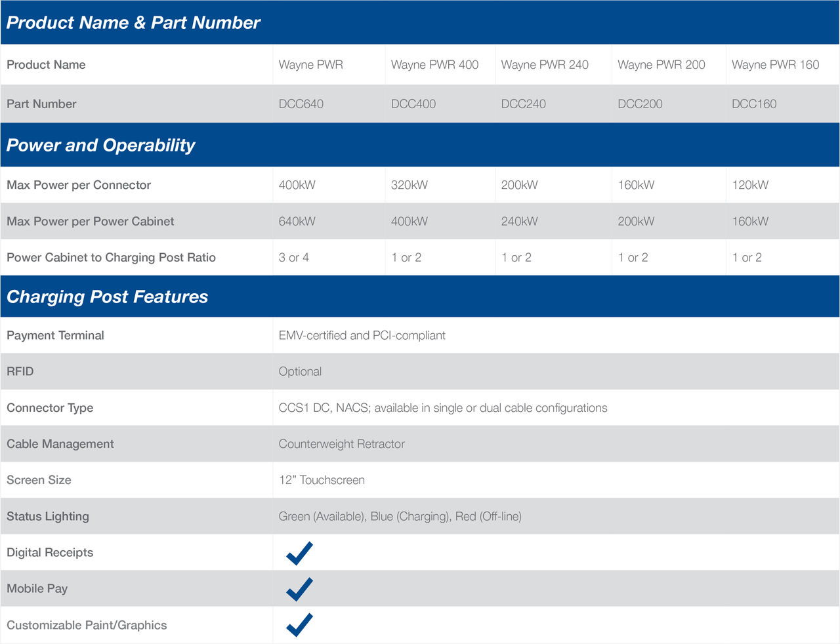Select '1 or 2' ratio for Wayne PWR 160
The height and width of the screenshot is (644, 840).
tap(747, 257)
